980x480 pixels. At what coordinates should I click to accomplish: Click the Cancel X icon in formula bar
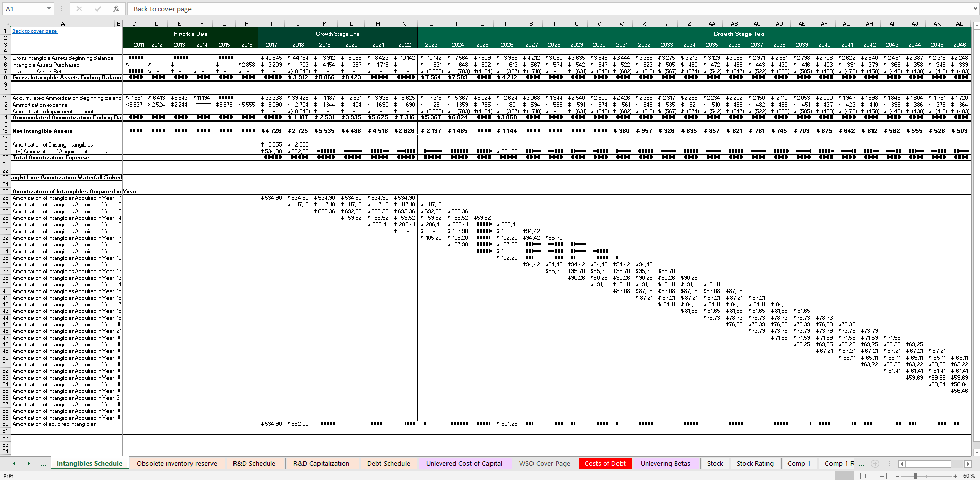tap(79, 9)
